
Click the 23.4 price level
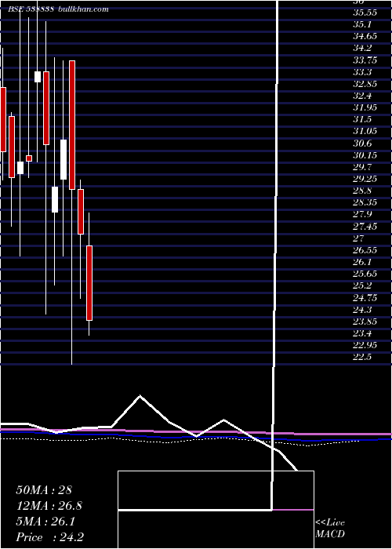tap(362, 333)
